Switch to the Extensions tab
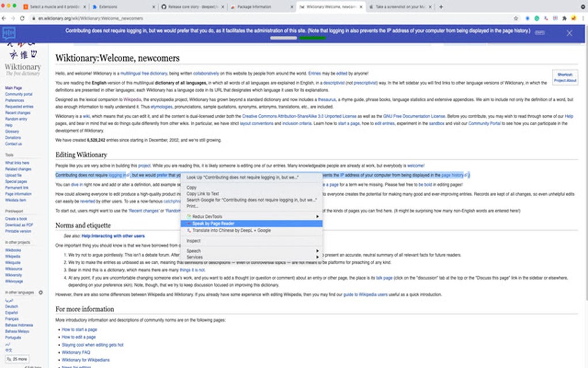Viewport: 588px width, 368px height. pyautogui.click(x=123, y=7)
